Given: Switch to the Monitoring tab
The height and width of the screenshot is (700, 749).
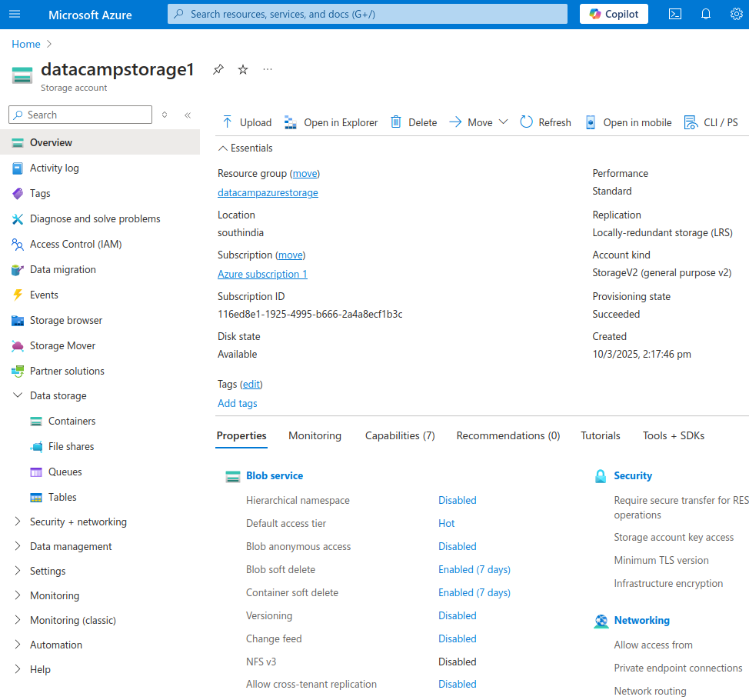Looking at the screenshot, I should [x=315, y=435].
